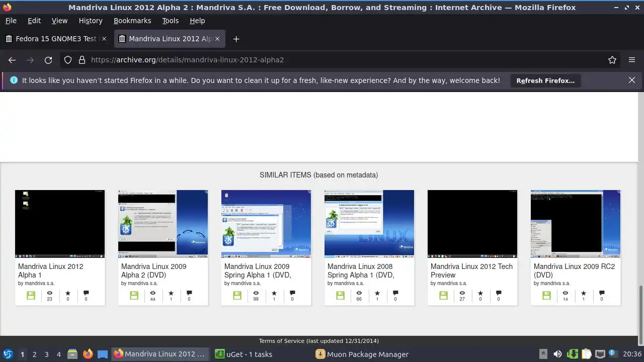Screen dimensions: 644x362
Task: Click software floppy icon on 2012 Tech Preview card
Action: 443,296
